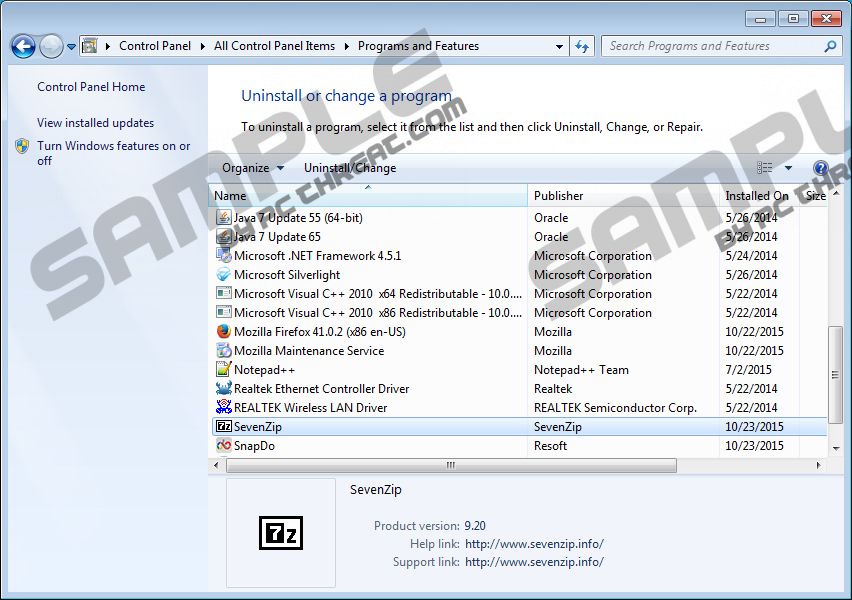Click the Notepad++ Team publisher cell
Screen dimensions: 852x600
[x=581, y=370]
